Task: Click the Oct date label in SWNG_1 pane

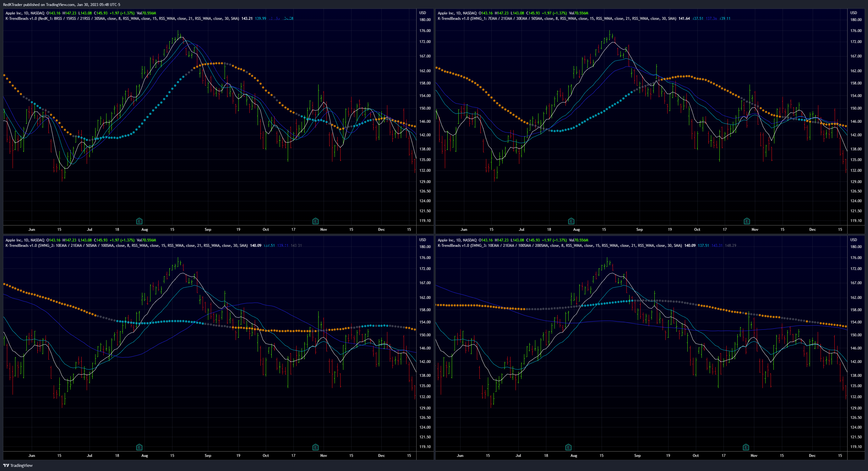Action: (697, 230)
